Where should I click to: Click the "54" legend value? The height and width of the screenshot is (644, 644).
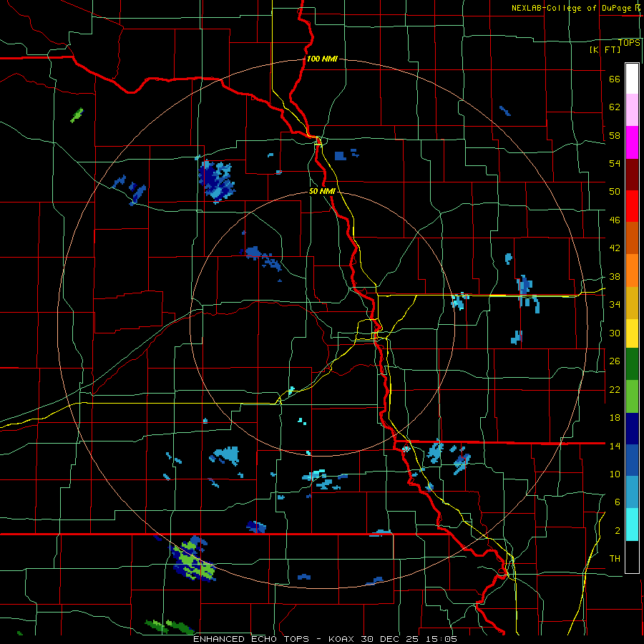pos(615,163)
